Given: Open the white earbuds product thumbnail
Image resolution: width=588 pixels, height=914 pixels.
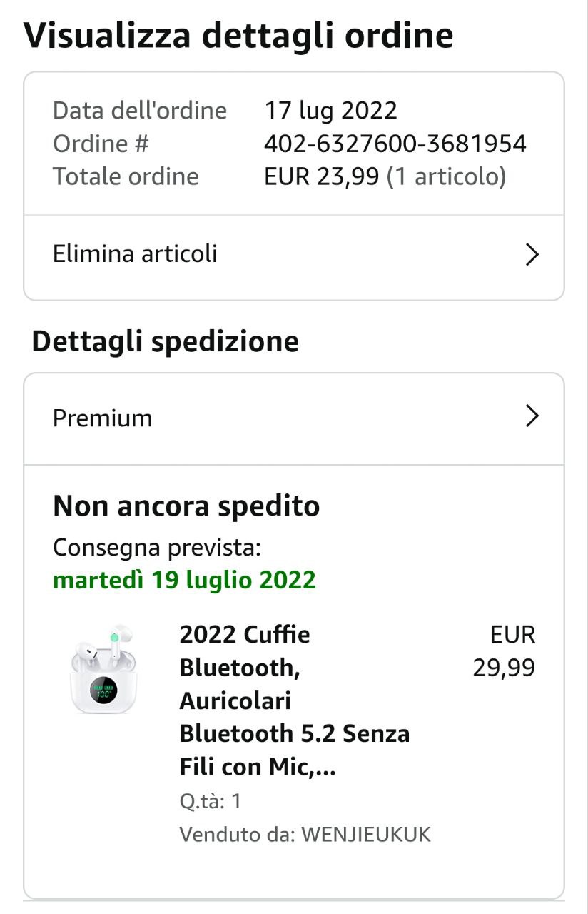Looking at the screenshot, I should point(104,669).
